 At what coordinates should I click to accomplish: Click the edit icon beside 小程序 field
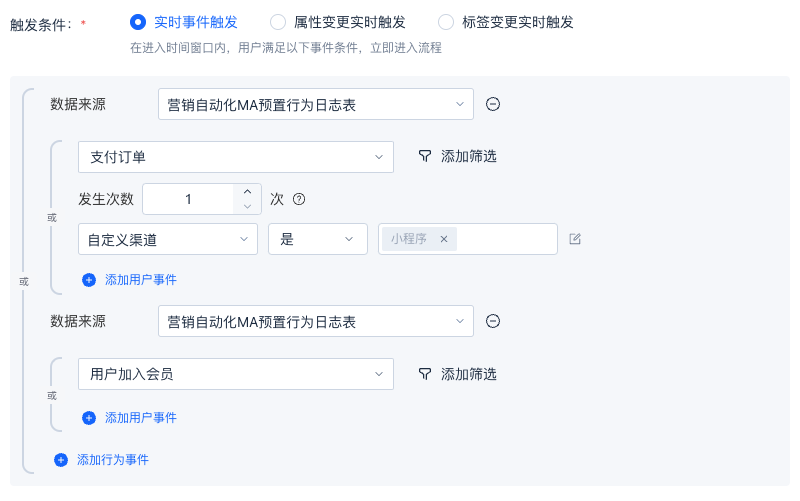[575, 239]
